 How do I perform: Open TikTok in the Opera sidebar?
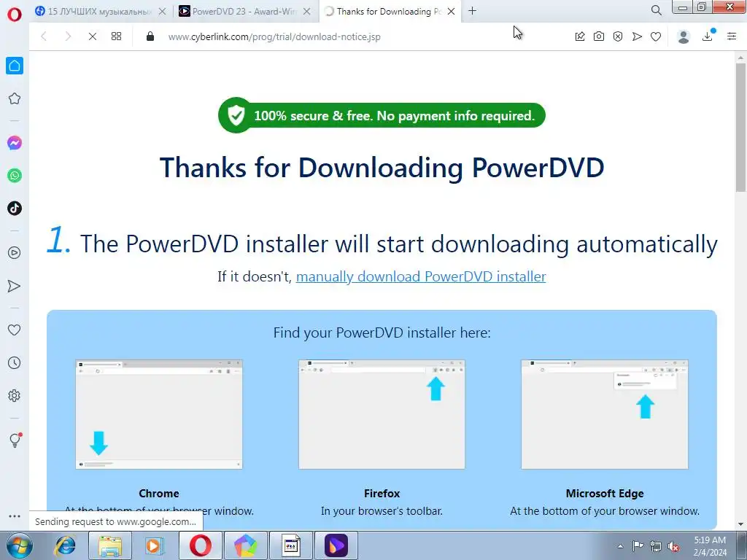15,208
